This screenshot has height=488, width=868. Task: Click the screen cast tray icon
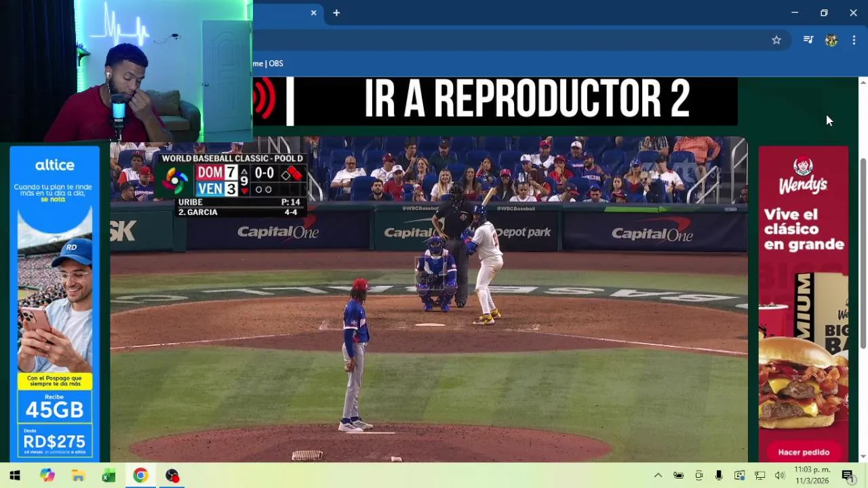tap(740, 476)
